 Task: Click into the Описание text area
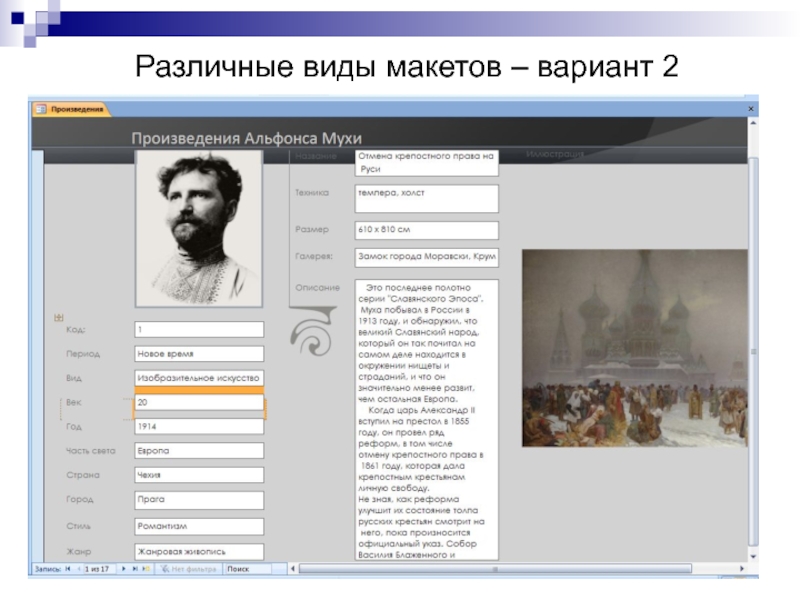tap(426, 420)
